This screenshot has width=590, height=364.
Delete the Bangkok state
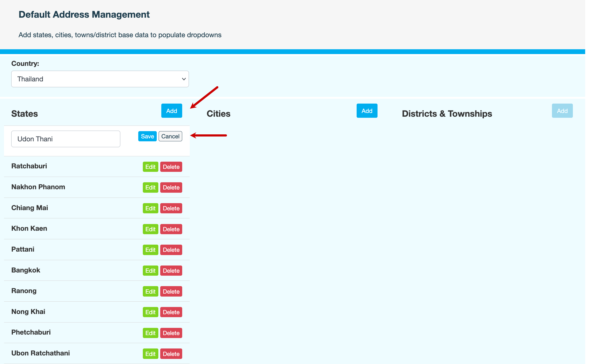coord(171,271)
